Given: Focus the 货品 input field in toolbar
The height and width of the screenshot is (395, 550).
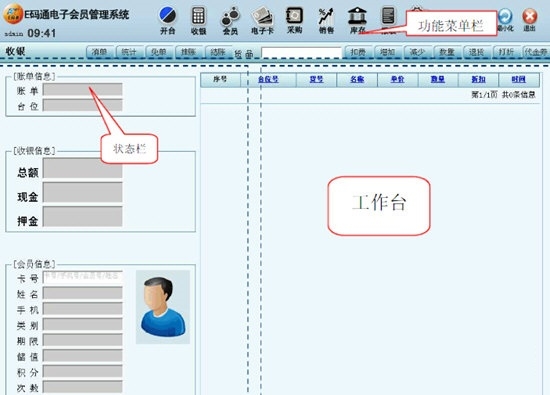Looking at the screenshot, I should coord(301,53).
